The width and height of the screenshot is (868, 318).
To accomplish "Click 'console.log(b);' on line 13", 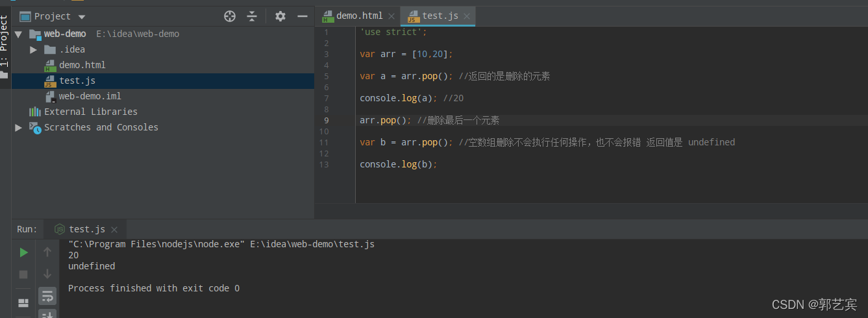I will [399, 164].
